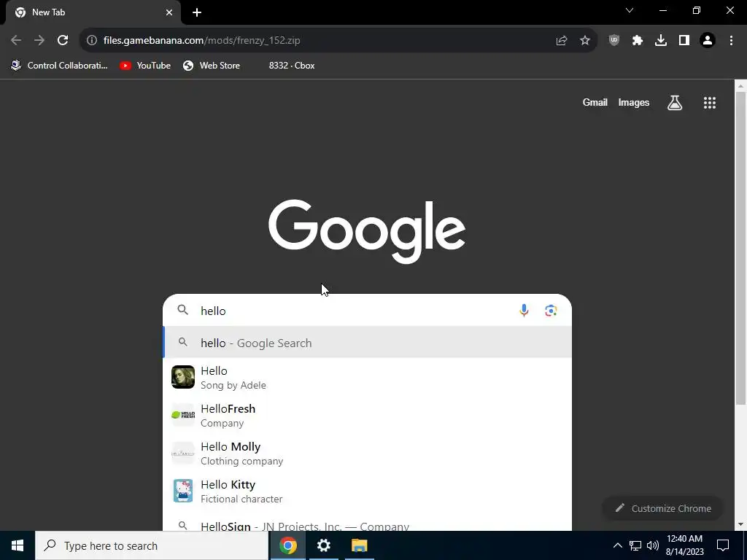Open the volume speaker tray icon

(x=653, y=545)
